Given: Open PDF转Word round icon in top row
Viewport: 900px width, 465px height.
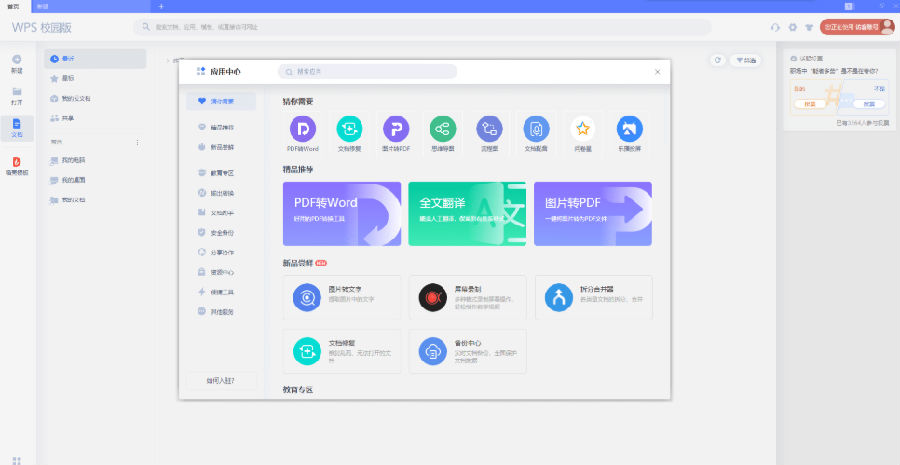Looking at the screenshot, I should 302,129.
